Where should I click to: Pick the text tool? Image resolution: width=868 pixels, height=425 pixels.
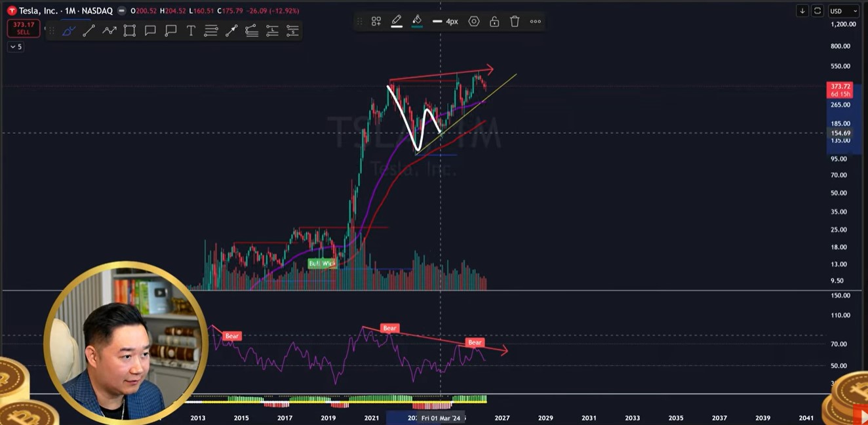pyautogui.click(x=191, y=30)
